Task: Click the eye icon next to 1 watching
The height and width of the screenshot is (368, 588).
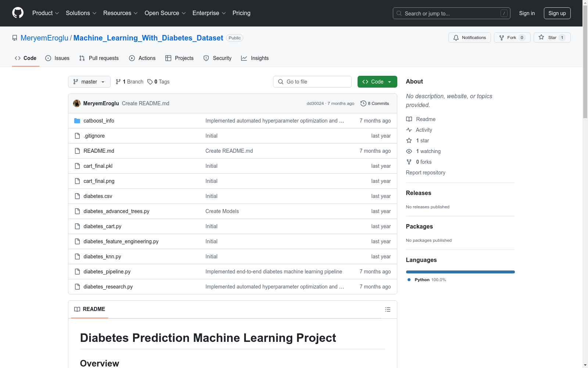Action: (409, 151)
